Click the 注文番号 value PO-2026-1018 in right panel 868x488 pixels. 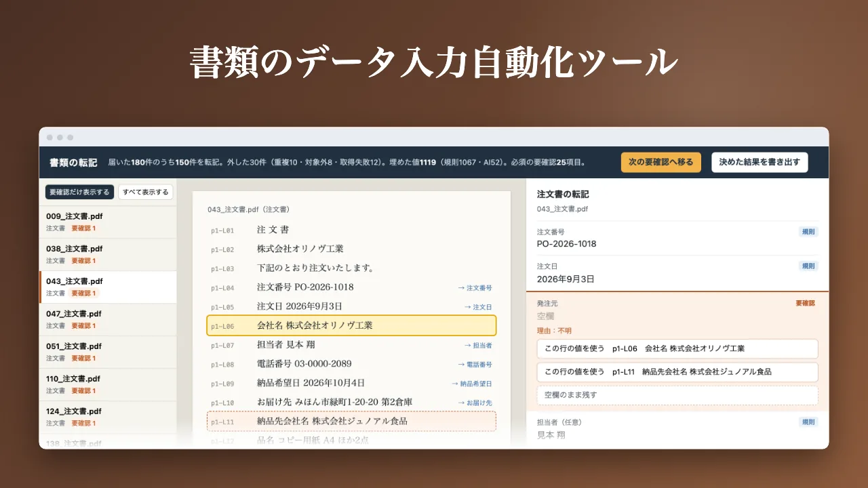point(567,244)
